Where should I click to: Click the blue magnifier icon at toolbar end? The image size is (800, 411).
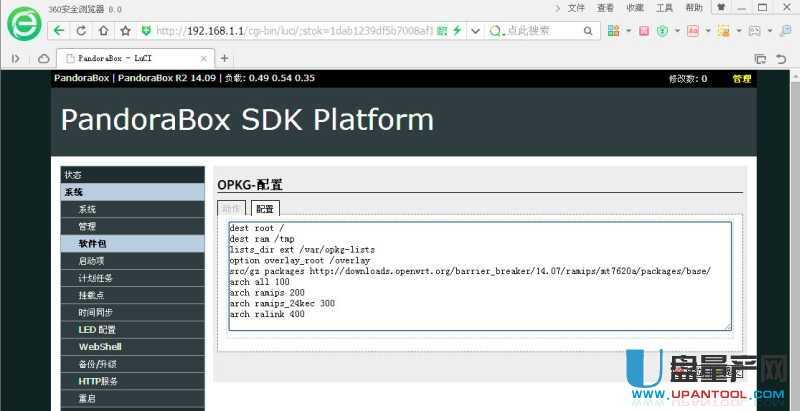[786, 31]
